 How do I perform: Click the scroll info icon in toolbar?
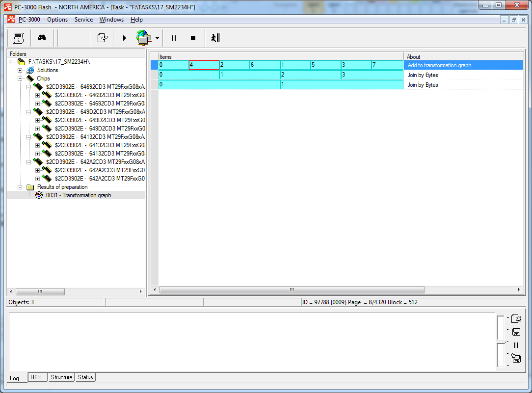click(19, 38)
